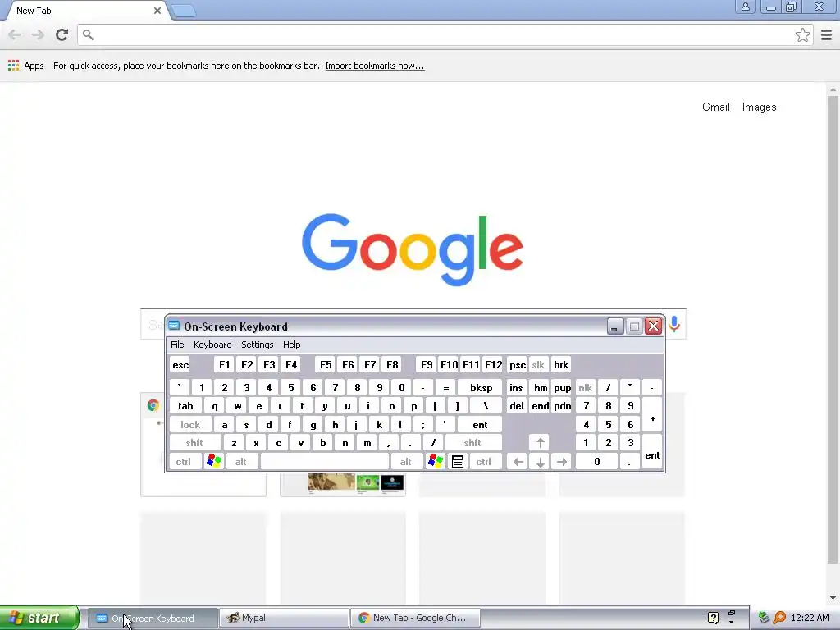Click the left arrow key on keyboard
This screenshot has width=840, height=630.
pos(518,461)
